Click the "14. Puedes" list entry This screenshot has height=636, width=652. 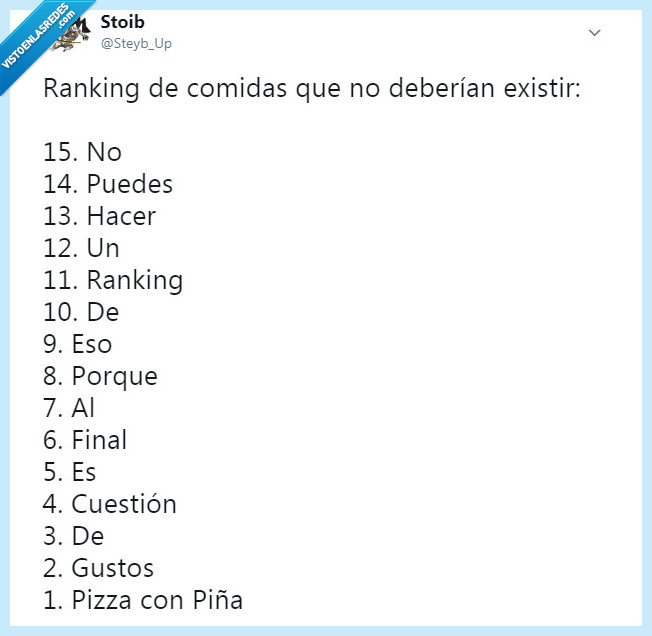[108, 184]
